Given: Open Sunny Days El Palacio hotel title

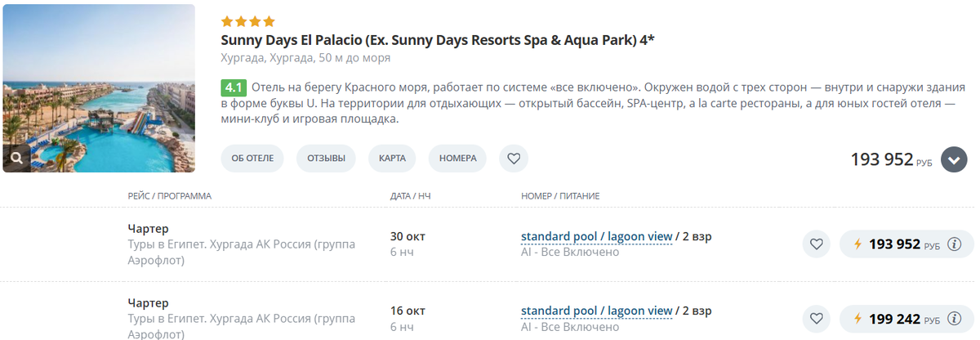Looking at the screenshot, I should [437, 39].
